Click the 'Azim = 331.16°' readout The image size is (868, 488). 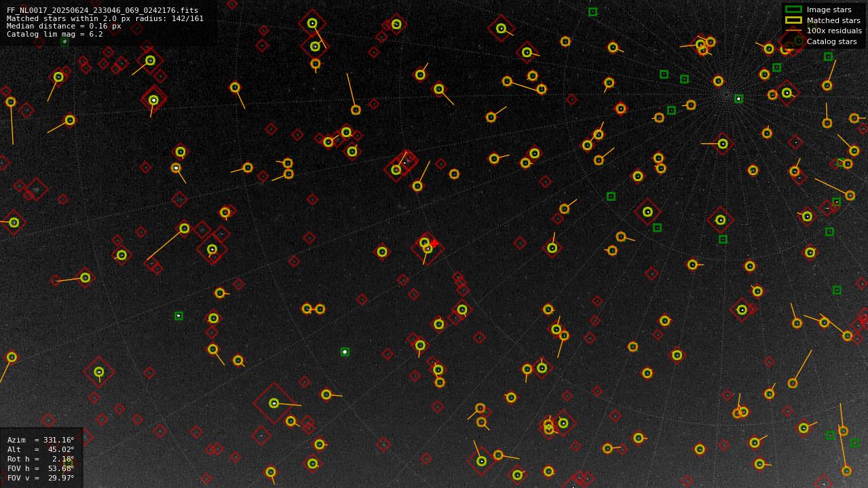point(41,440)
